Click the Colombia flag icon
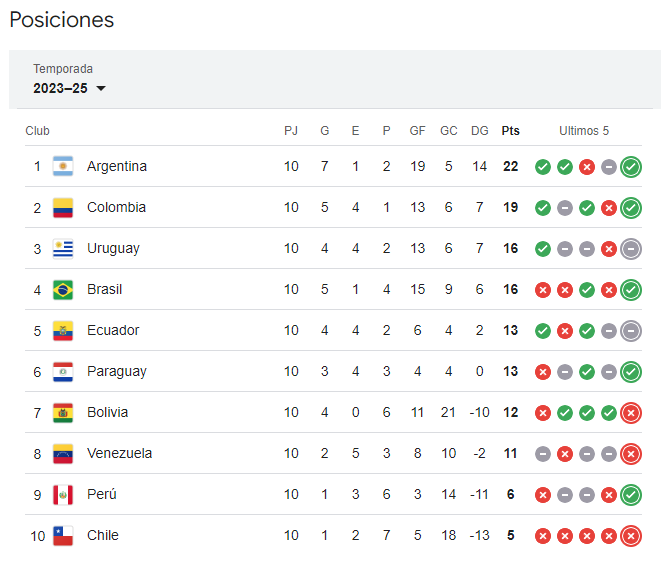Screen dimensions: 664x566 coord(63,207)
